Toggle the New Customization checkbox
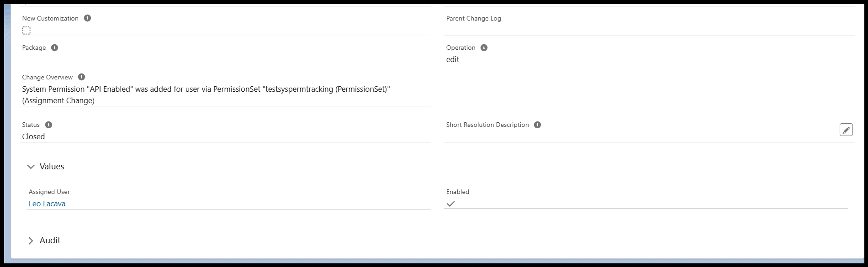The image size is (868, 267). click(26, 30)
